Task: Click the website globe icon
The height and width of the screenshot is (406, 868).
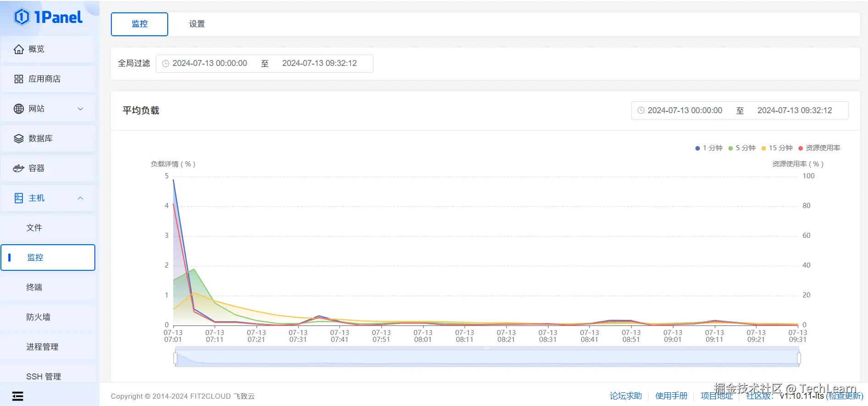Action: (18, 109)
